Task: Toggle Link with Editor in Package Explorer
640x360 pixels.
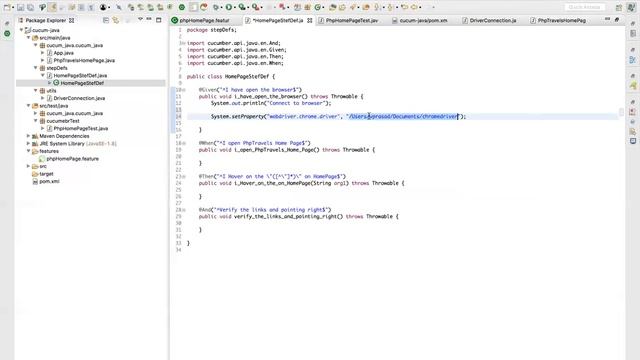Action: coord(116,20)
